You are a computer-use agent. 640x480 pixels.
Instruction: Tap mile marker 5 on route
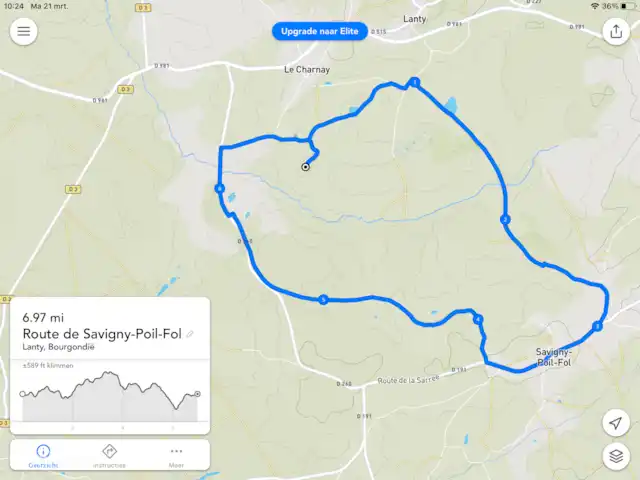323,300
